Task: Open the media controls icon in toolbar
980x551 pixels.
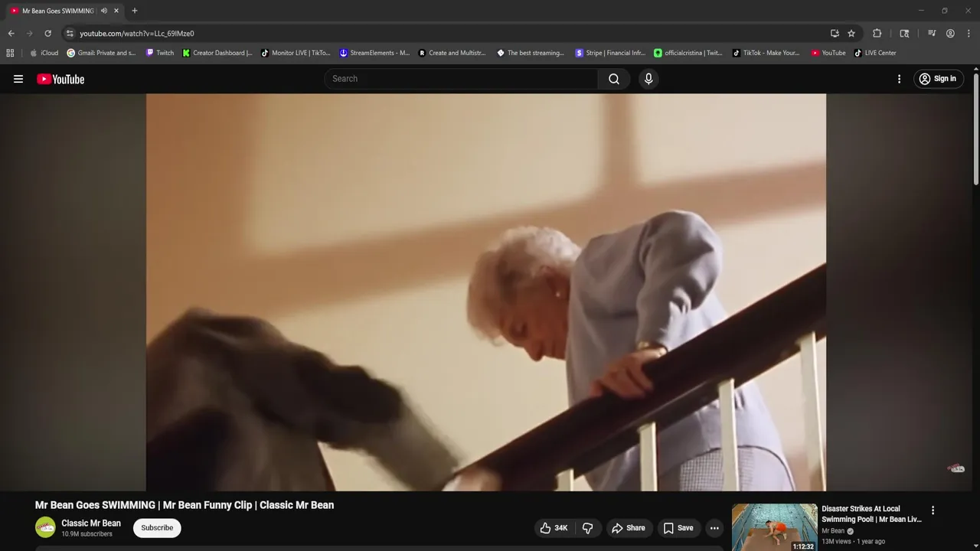Action: pos(932,34)
